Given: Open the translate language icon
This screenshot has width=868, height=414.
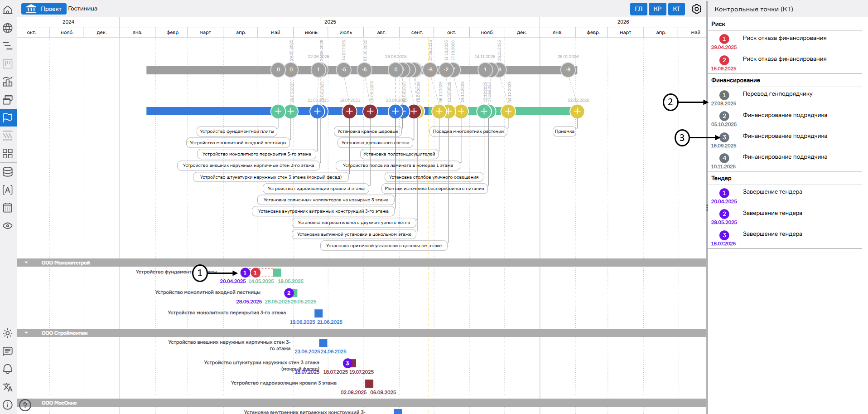Looking at the screenshot, I should (8, 387).
